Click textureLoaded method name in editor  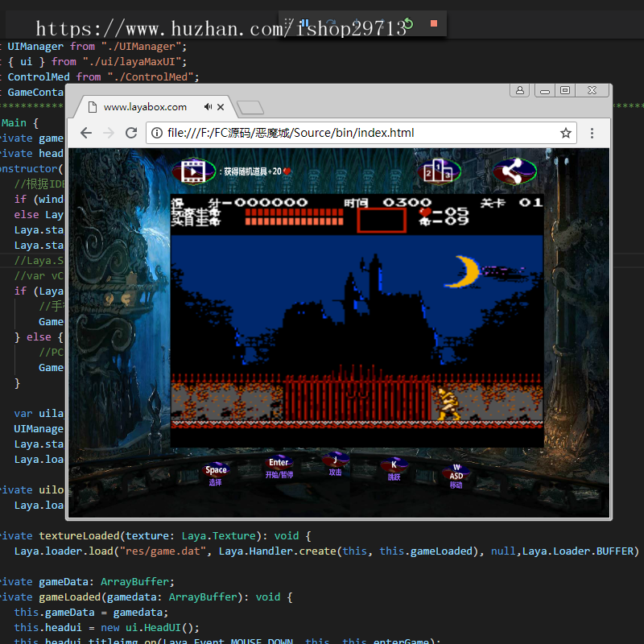pos(79,535)
